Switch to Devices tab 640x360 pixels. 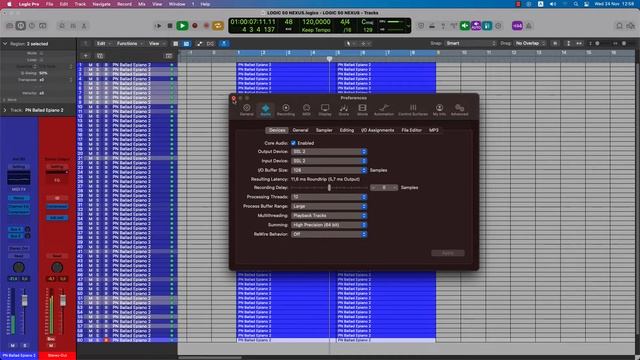tap(277, 130)
